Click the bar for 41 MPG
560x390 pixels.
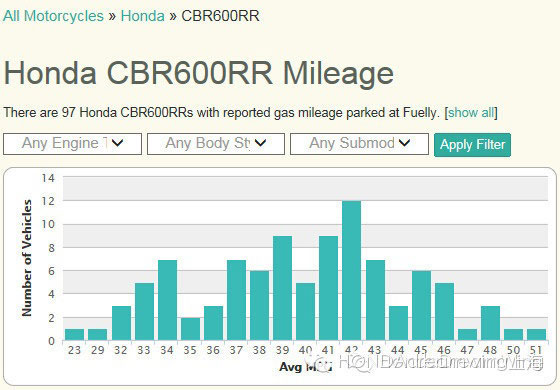coord(329,288)
